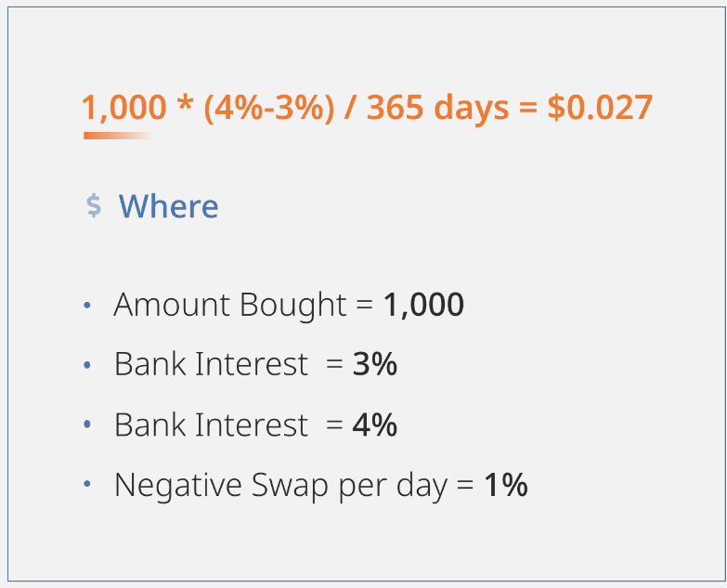The height and width of the screenshot is (588, 727).
Task: Click the dollar sign icon beside Where
Action: pos(94,206)
